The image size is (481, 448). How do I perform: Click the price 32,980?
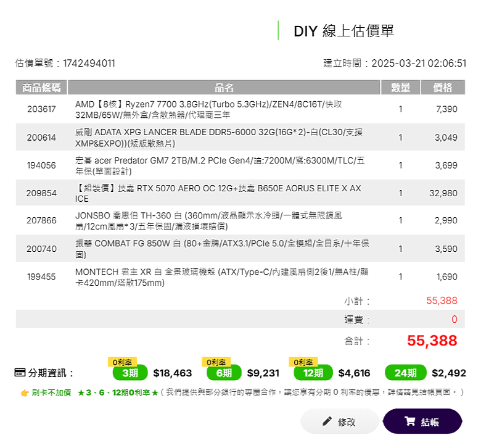pyautogui.click(x=443, y=193)
